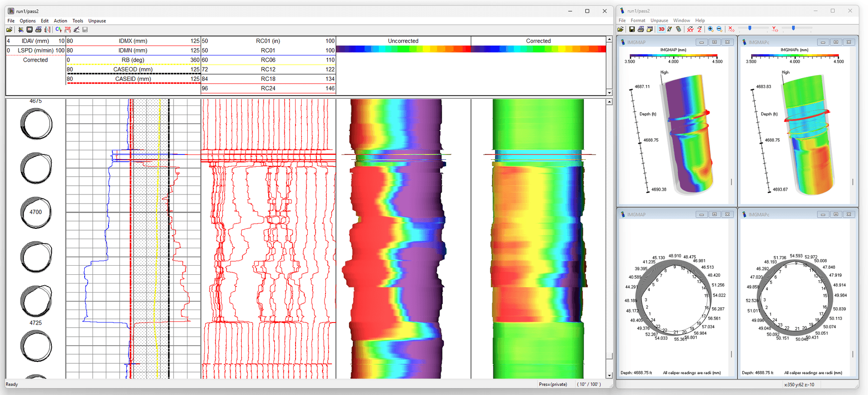Click the curve edit pen icon

[77, 29]
